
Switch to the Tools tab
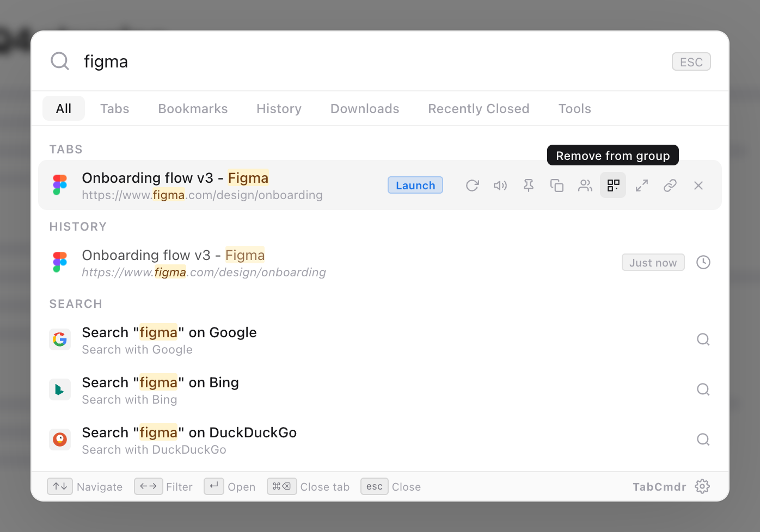(575, 109)
